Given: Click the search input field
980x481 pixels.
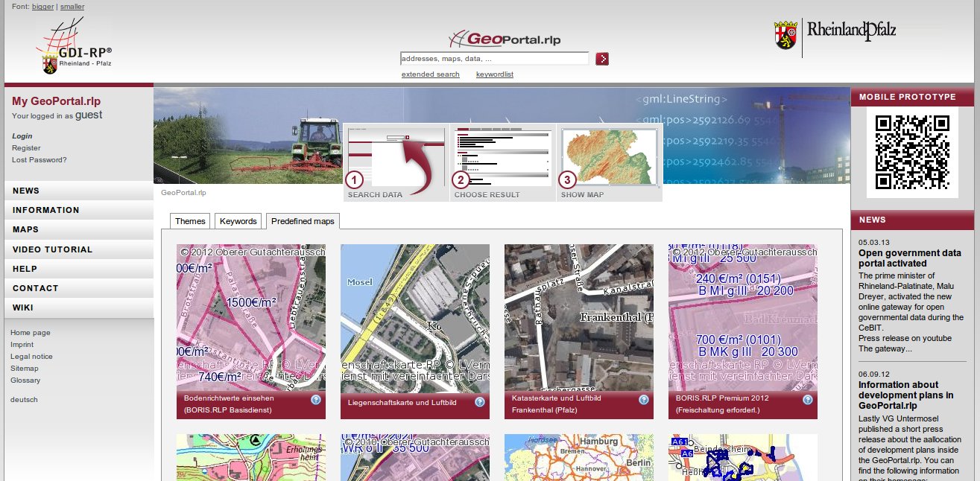Looking at the screenshot, I should (495, 59).
